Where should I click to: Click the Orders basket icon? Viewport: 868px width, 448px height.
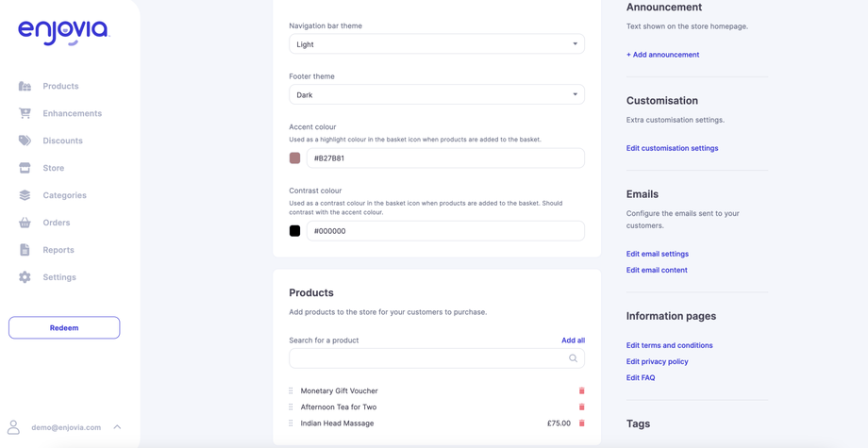tap(25, 223)
